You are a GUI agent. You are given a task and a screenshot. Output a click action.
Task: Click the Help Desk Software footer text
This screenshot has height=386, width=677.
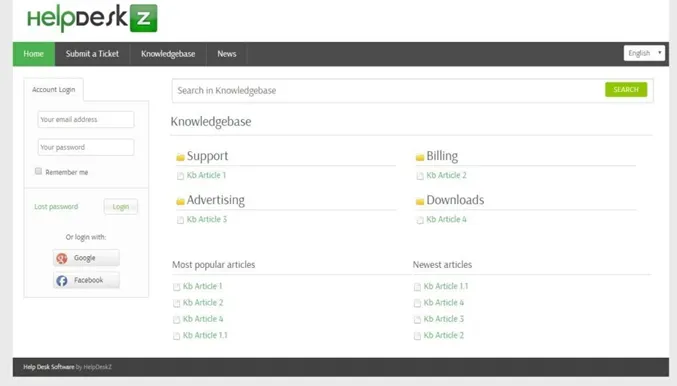(49, 367)
